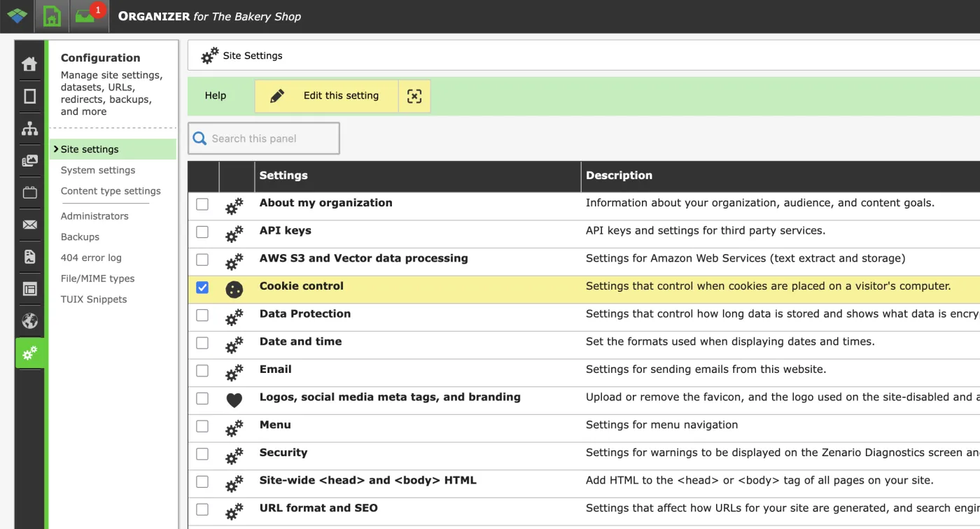Click the gears icon for About my organization

tap(234, 206)
